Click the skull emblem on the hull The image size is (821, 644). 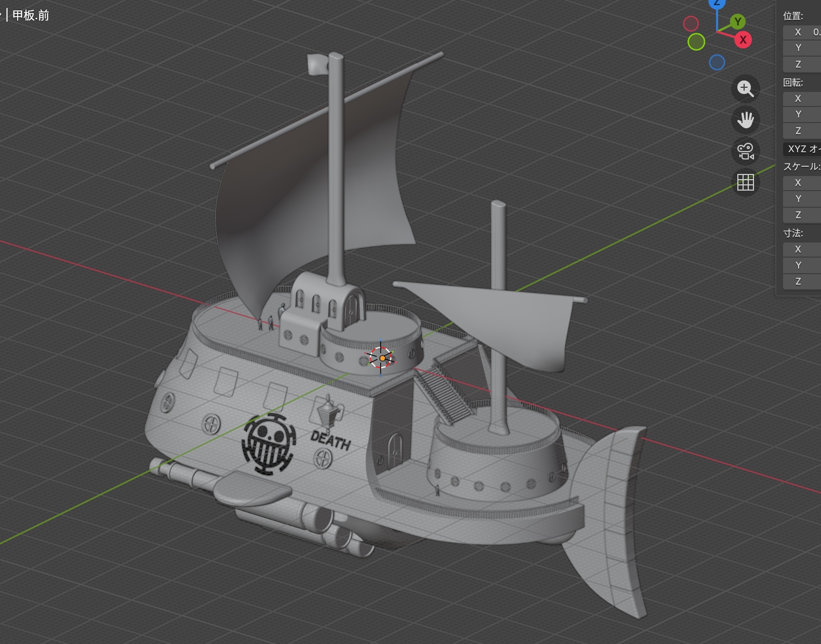pyautogui.click(x=269, y=445)
